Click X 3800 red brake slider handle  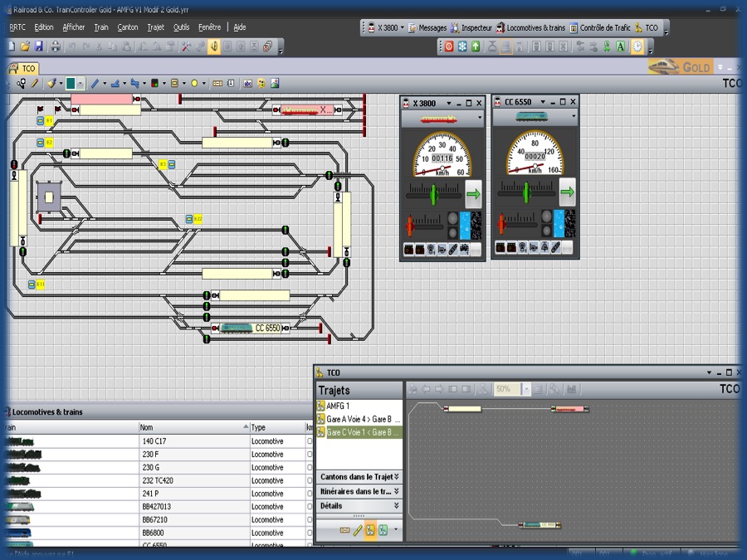click(x=410, y=225)
